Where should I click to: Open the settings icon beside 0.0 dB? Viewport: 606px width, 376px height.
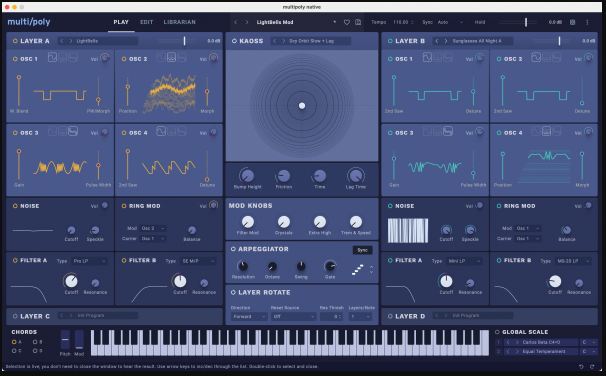(x=573, y=22)
